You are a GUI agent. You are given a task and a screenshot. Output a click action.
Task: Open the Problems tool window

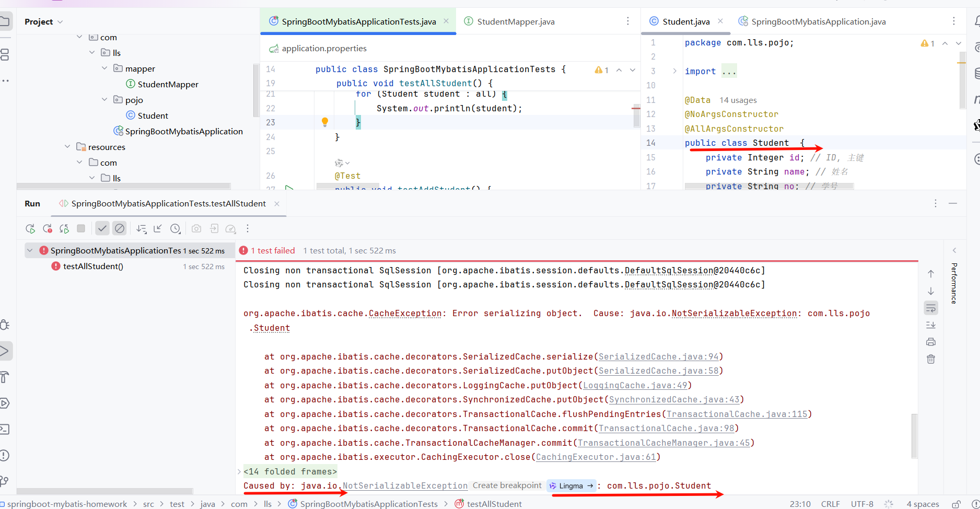pos(4,455)
